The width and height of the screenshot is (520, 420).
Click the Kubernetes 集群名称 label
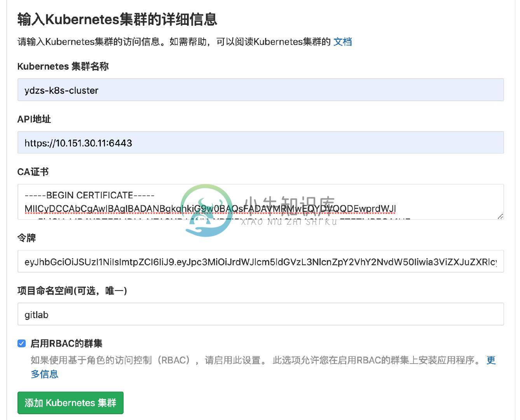pyautogui.click(x=63, y=66)
